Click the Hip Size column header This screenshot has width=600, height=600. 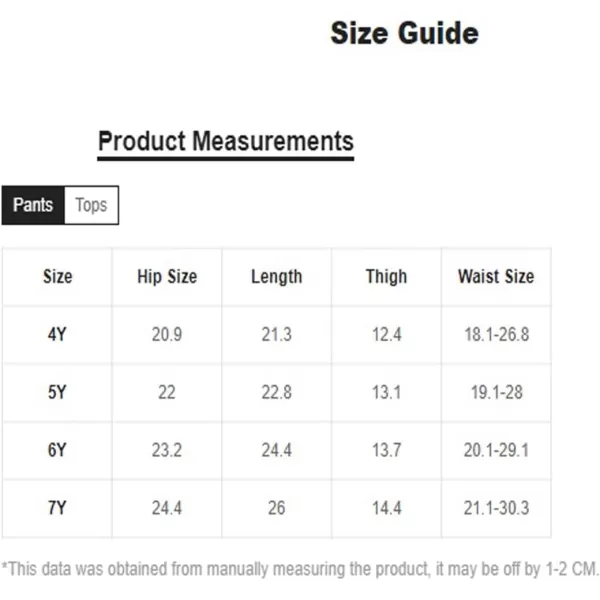[167, 276]
